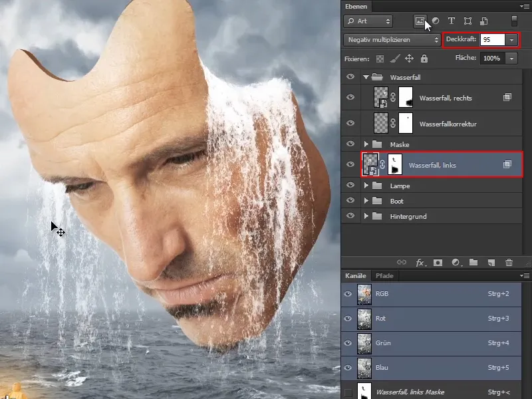
Task: Click the link layers icon
Action: 402,262
